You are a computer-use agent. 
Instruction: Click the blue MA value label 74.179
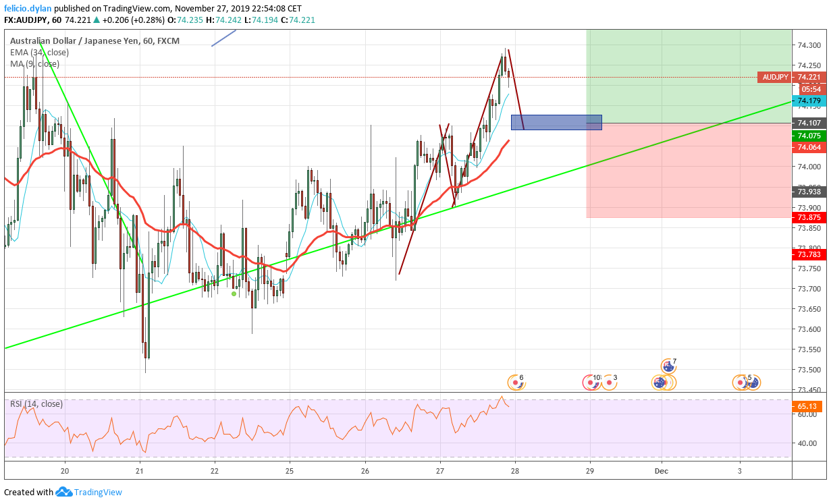(x=809, y=101)
